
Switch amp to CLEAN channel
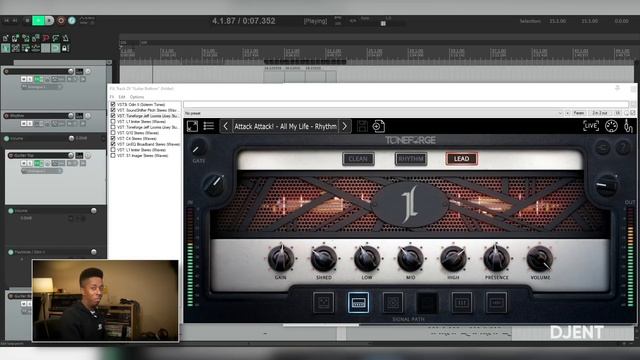click(358, 159)
